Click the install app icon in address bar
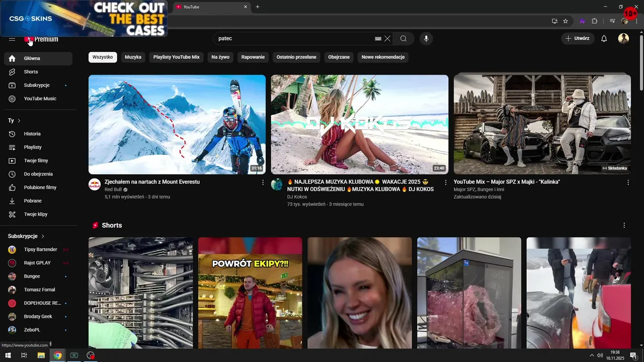 click(554, 21)
